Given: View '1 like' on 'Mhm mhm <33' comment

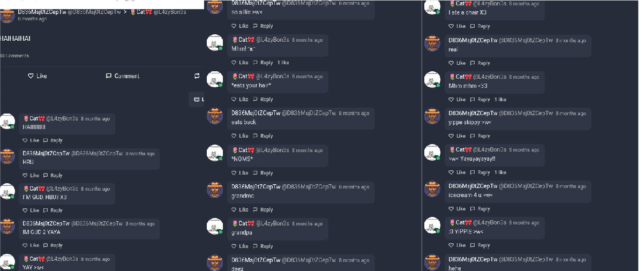Looking at the screenshot, I should click(500, 100).
